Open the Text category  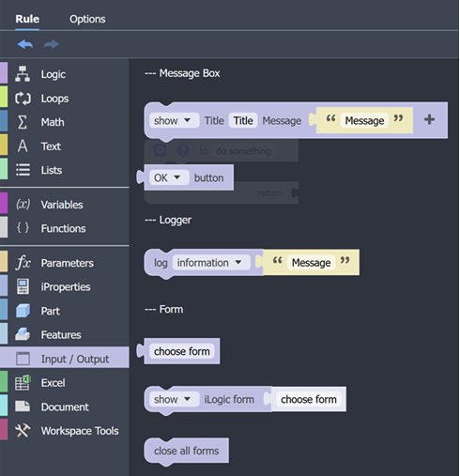tap(65, 146)
